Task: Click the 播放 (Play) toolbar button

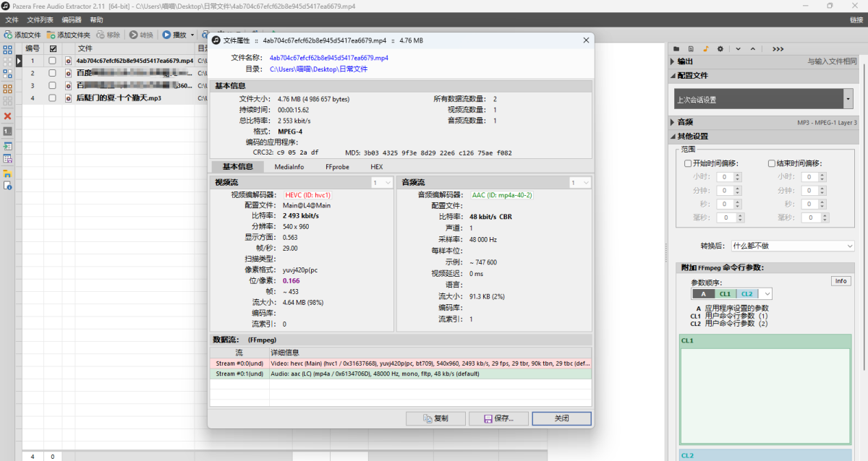Action: coord(174,35)
